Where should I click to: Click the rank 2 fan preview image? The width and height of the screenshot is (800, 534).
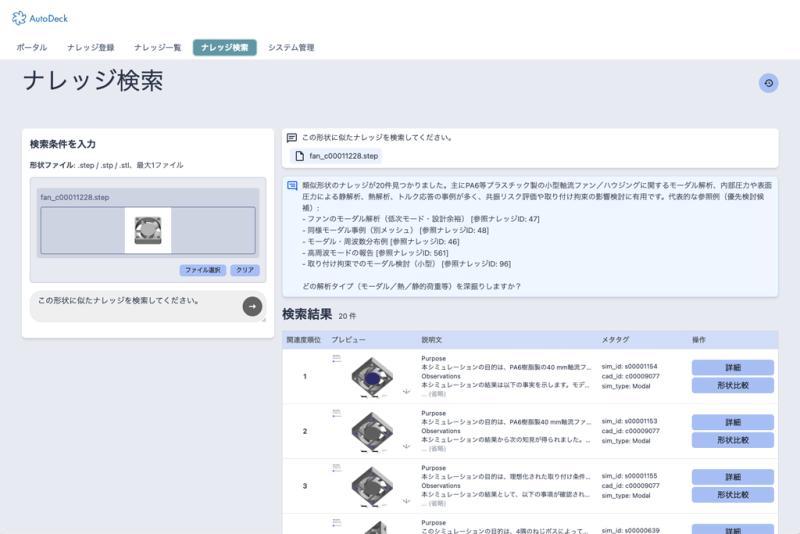(372, 431)
